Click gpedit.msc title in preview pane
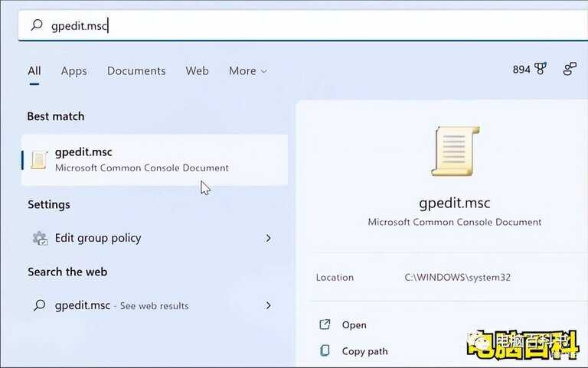This screenshot has width=588, height=368. point(455,203)
